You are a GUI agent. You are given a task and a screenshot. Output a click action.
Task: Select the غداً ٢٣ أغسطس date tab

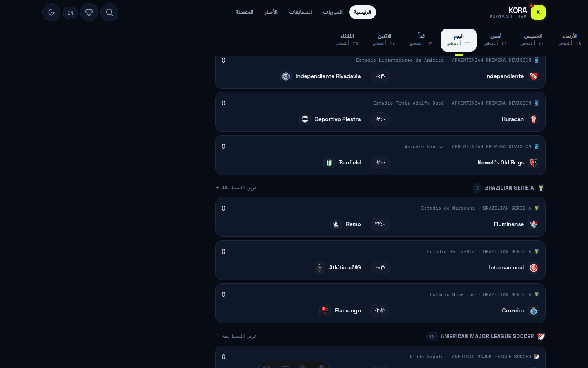421,40
